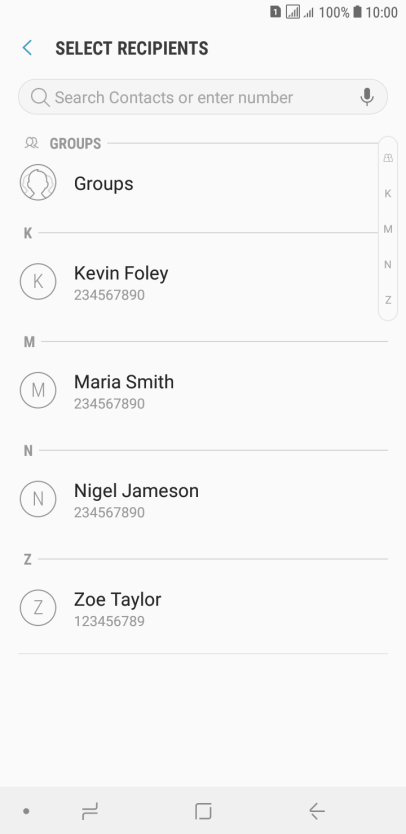
Task: Select contact Kevin Foley
Action: click(x=203, y=282)
